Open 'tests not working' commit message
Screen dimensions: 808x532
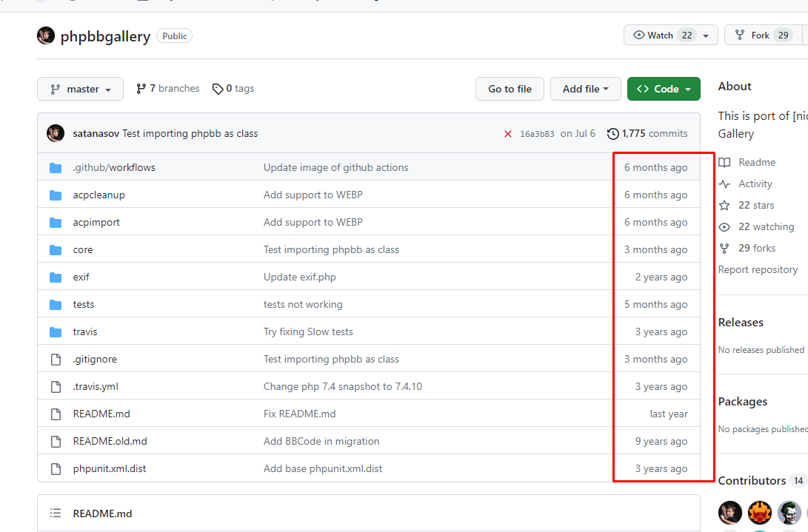click(x=303, y=304)
